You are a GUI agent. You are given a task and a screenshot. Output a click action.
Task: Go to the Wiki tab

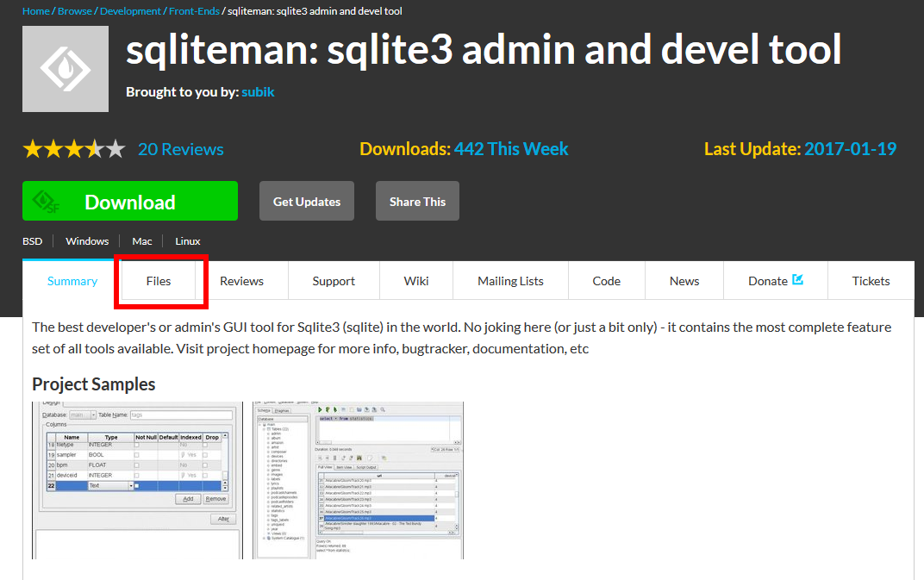coord(416,281)
